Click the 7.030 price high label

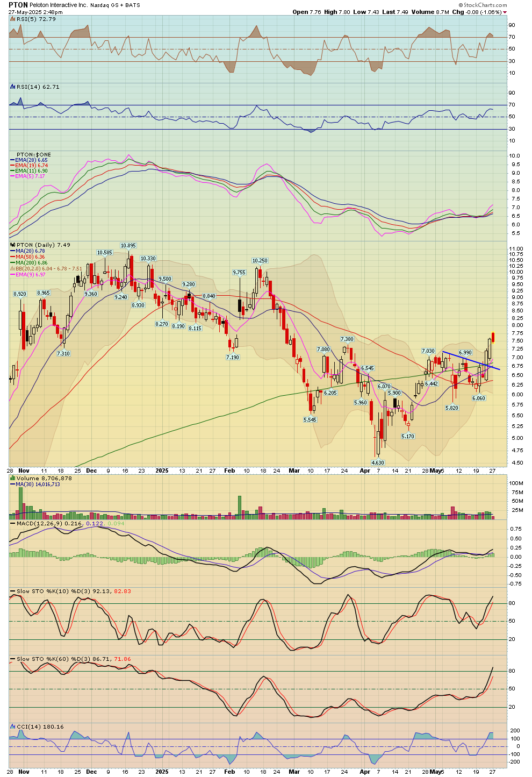(x=428, y=351)
